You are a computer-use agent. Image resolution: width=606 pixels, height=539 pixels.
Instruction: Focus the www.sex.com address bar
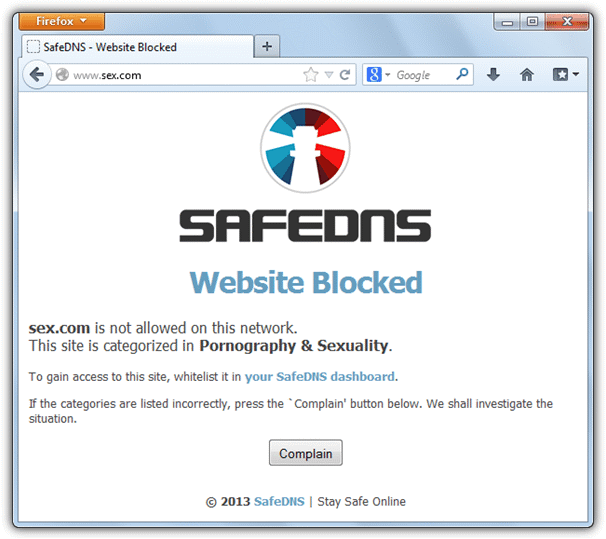coord(182,75)
